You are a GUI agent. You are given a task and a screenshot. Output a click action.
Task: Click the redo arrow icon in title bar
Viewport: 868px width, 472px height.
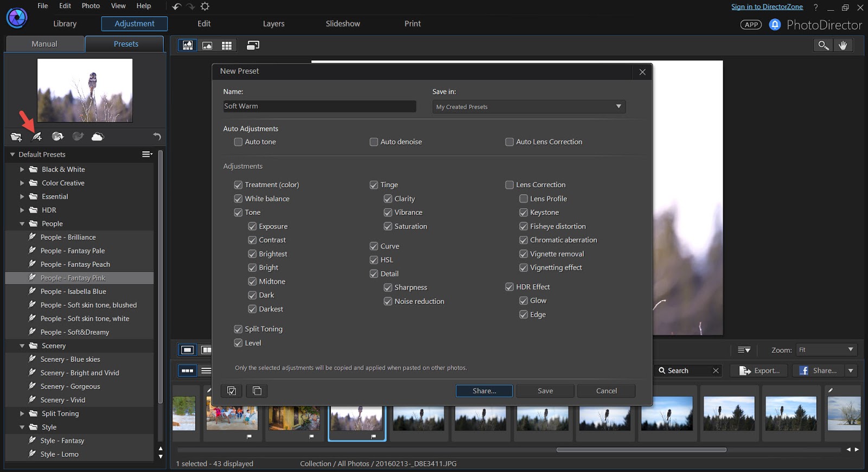pos(190,7)
